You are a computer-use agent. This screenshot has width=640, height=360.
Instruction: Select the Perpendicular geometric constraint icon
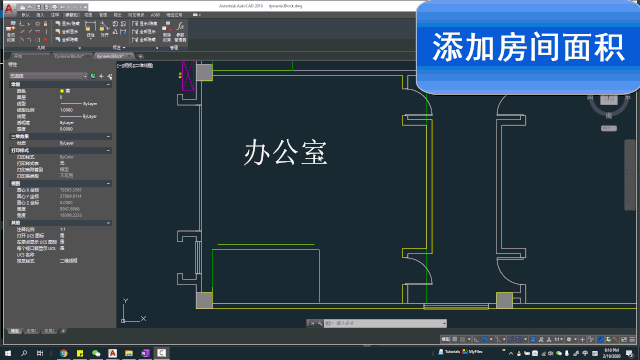point(29,32)
